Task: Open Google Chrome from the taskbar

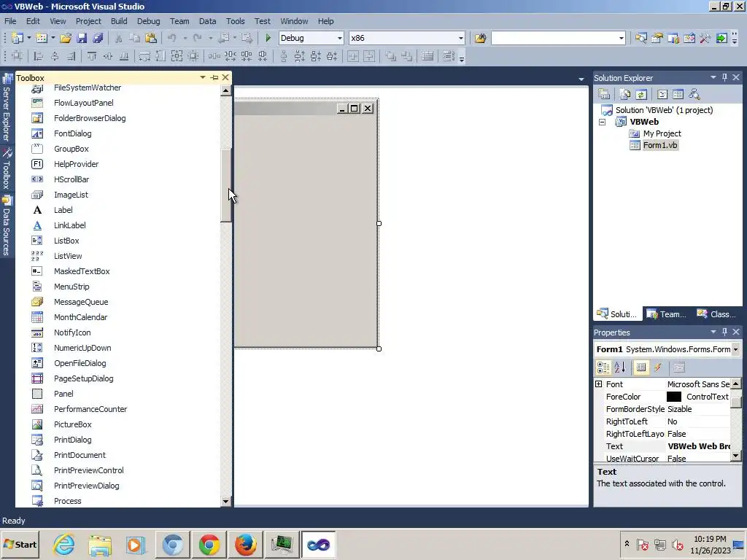Action: 209,545
